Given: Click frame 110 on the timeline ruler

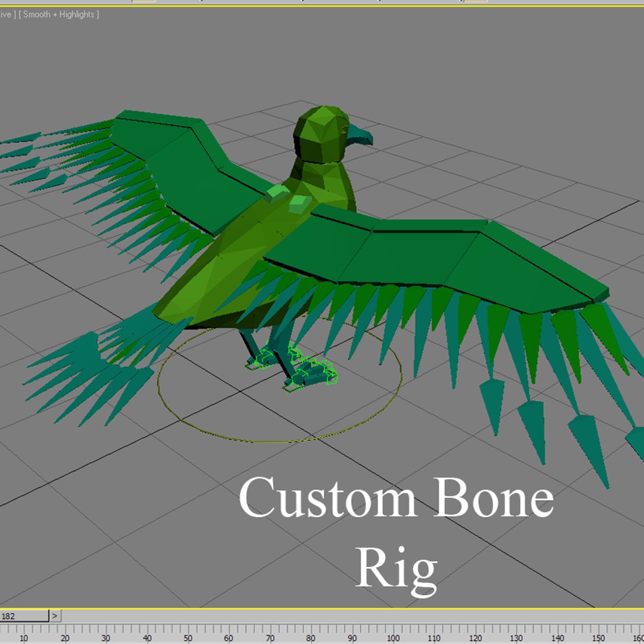Looking at the screenshot, I should 434,638.
